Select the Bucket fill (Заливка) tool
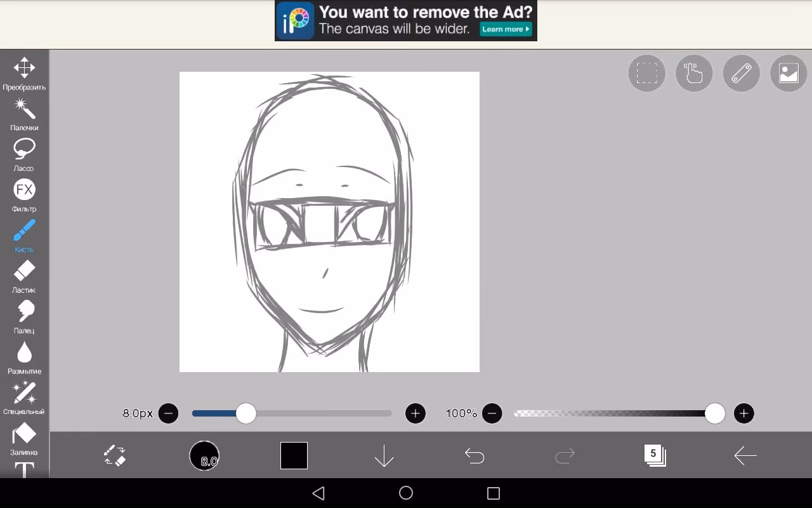Screen dimensions: 812x508 (24, 439)
